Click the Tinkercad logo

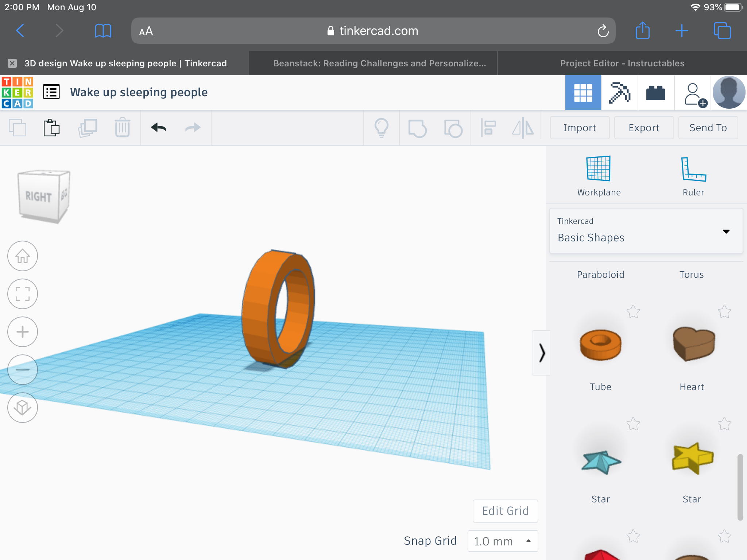[x=17, y=92]
